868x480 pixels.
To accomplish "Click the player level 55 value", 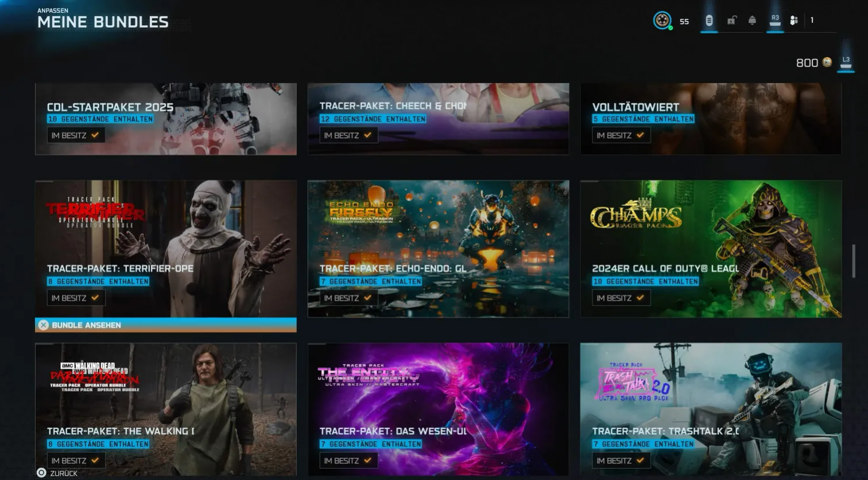I will coord(684,22).
